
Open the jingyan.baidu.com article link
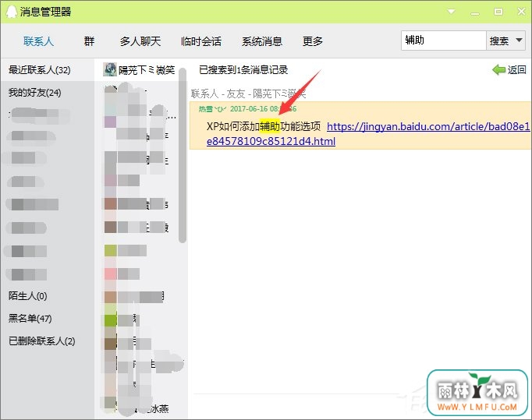tap(368, 133)
